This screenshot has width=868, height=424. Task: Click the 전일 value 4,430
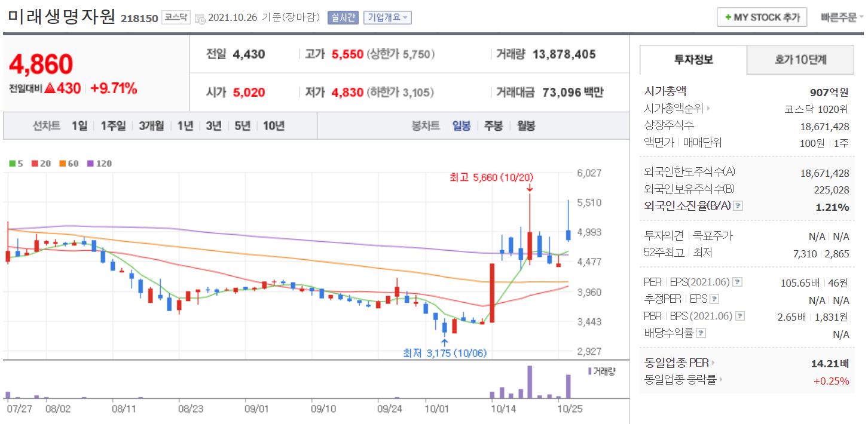click(x=249, y=54)
